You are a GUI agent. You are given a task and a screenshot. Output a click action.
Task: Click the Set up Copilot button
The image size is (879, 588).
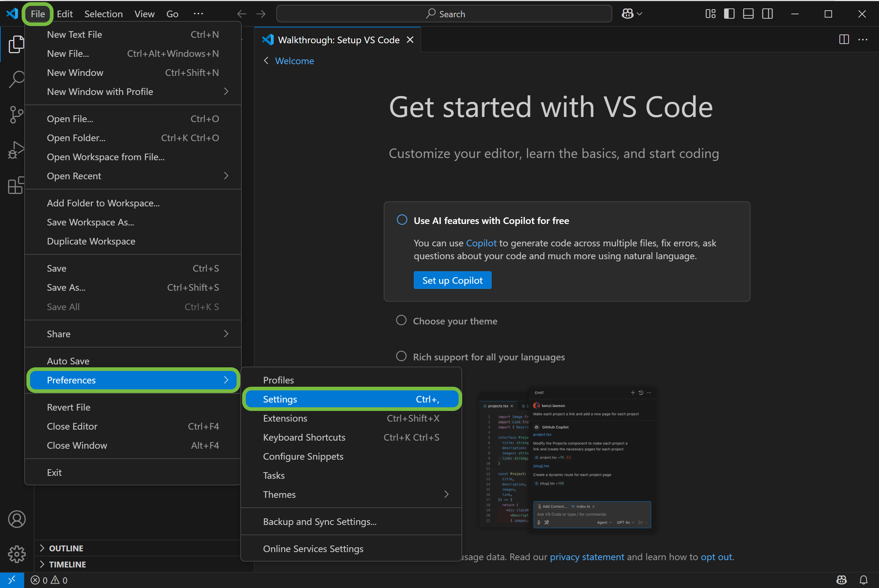click(x=452, y=280)
